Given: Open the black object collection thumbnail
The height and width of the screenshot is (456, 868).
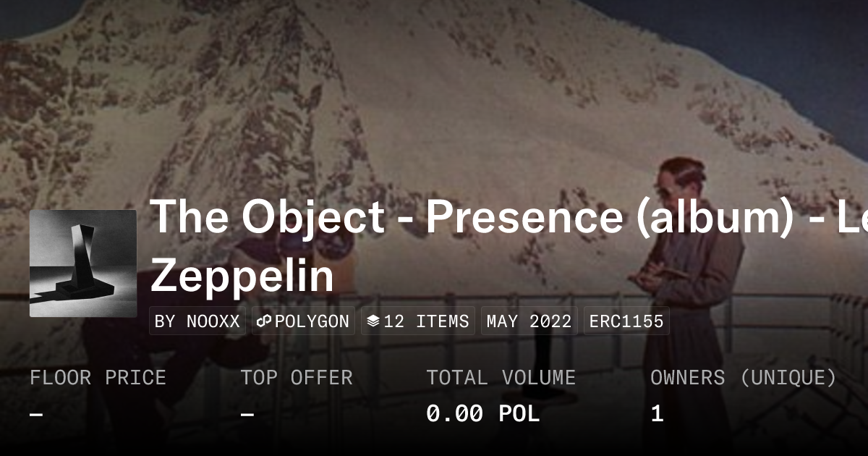Looking at the screenshot, I should point(83,263).
